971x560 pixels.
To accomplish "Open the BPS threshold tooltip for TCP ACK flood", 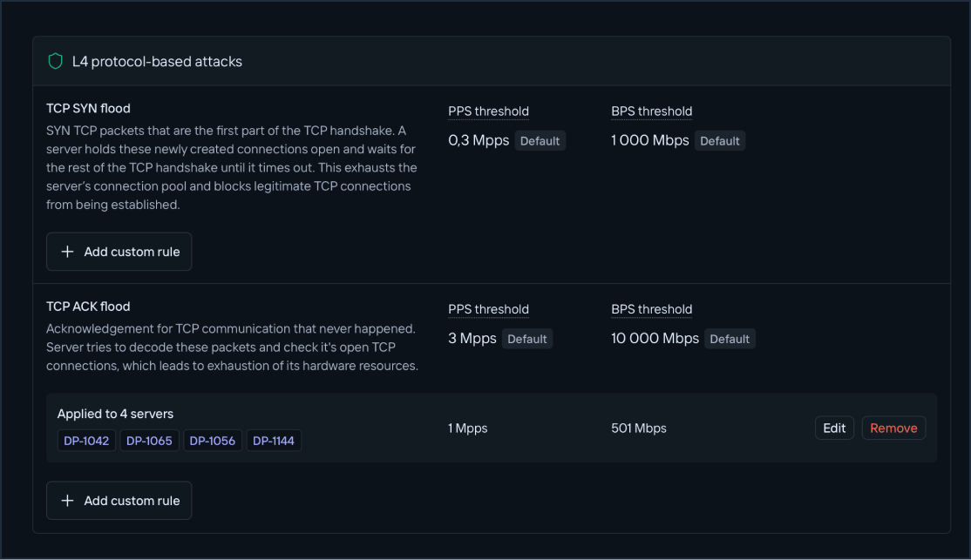I will [651, 308].
